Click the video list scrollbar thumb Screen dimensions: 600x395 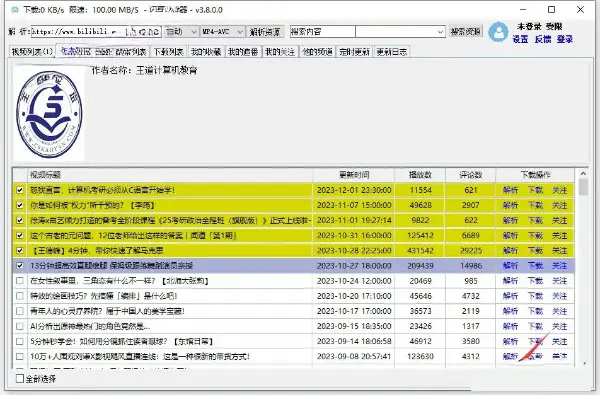pos(583,188)
